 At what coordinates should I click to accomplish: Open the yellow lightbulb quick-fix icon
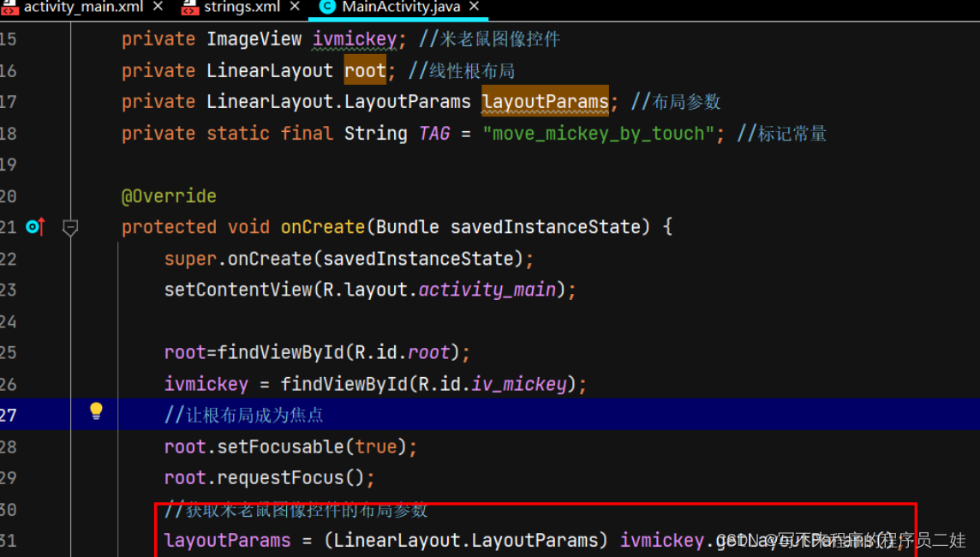pos(96,410)
